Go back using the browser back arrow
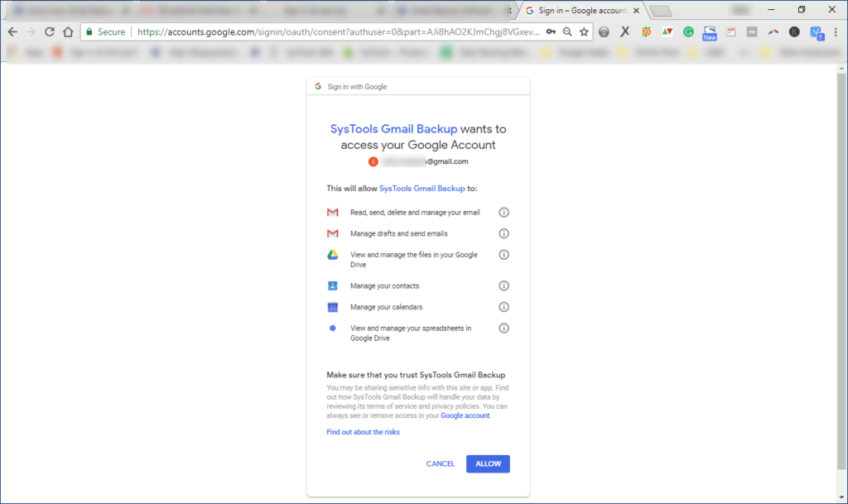The height and width of the screenshot is (504, 848). click(12, 31)
